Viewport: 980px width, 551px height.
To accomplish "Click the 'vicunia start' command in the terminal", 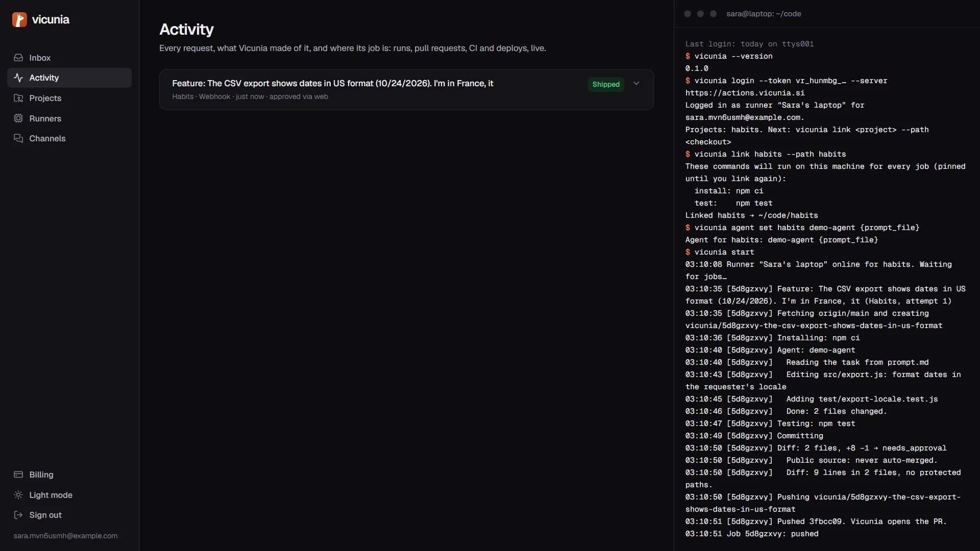I will pos(720,252).
